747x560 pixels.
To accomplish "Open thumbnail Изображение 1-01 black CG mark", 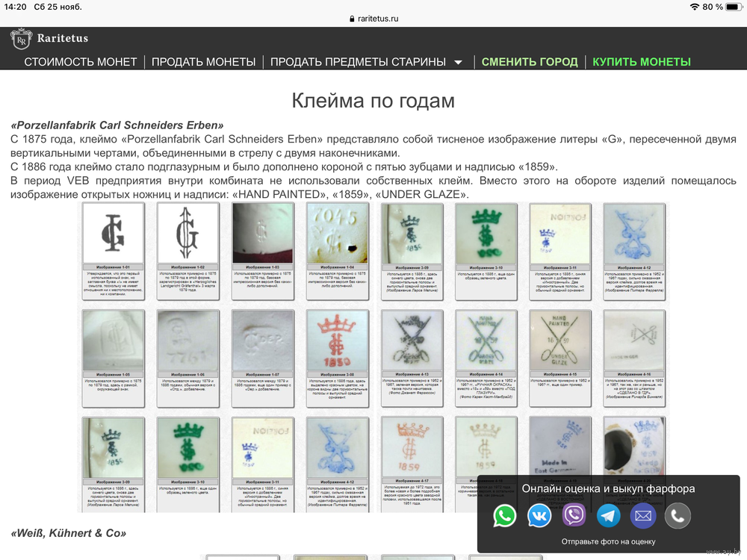I will pos(114,233).
